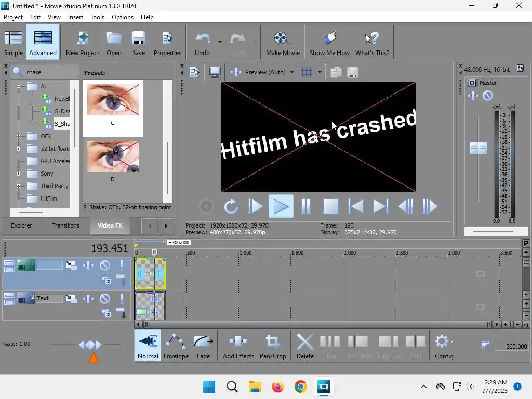Image resolution: width=532 pixels, height=399 pixels.
Task: Click Make Movie
Action: (283, 43)
